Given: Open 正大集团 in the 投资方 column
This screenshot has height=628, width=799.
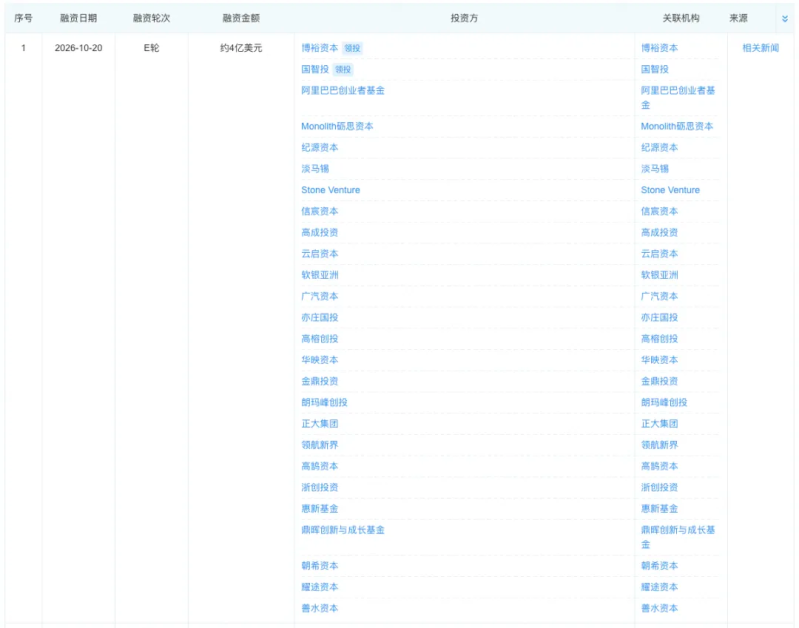Looking at the screenshot, I should (319, 424).
